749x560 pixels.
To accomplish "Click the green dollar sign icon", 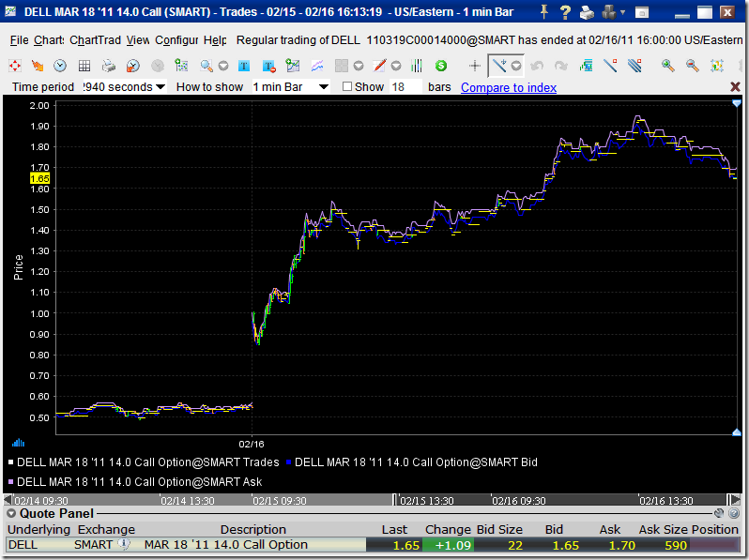I will [x=441, y=66].
